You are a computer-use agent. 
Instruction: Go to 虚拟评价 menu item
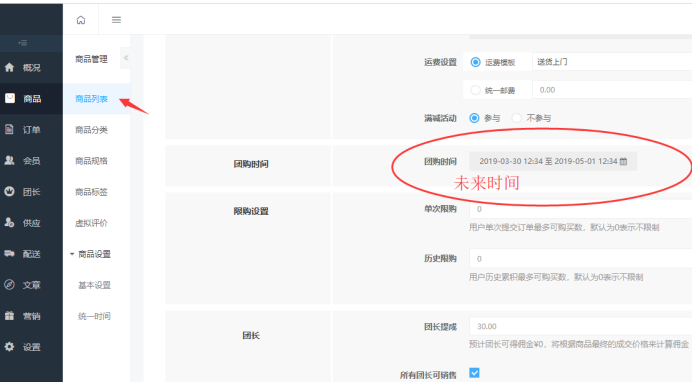click(91, 223)
